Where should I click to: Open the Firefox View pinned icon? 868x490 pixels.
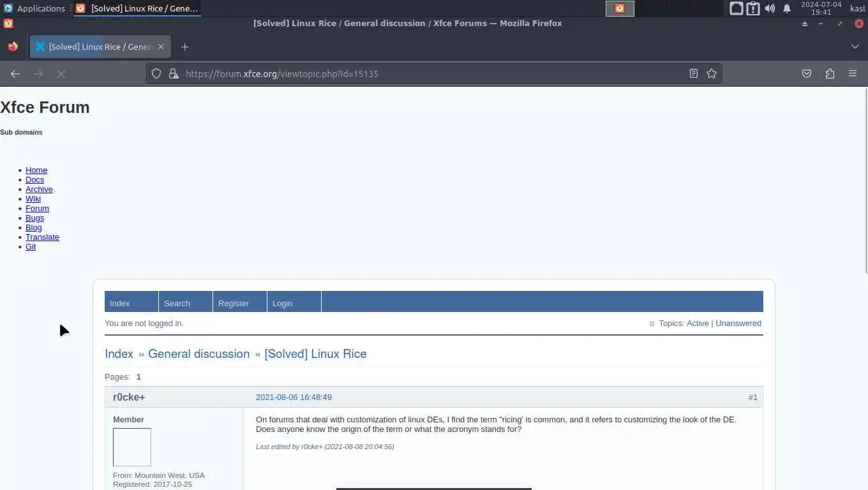(x=13, y=47)
